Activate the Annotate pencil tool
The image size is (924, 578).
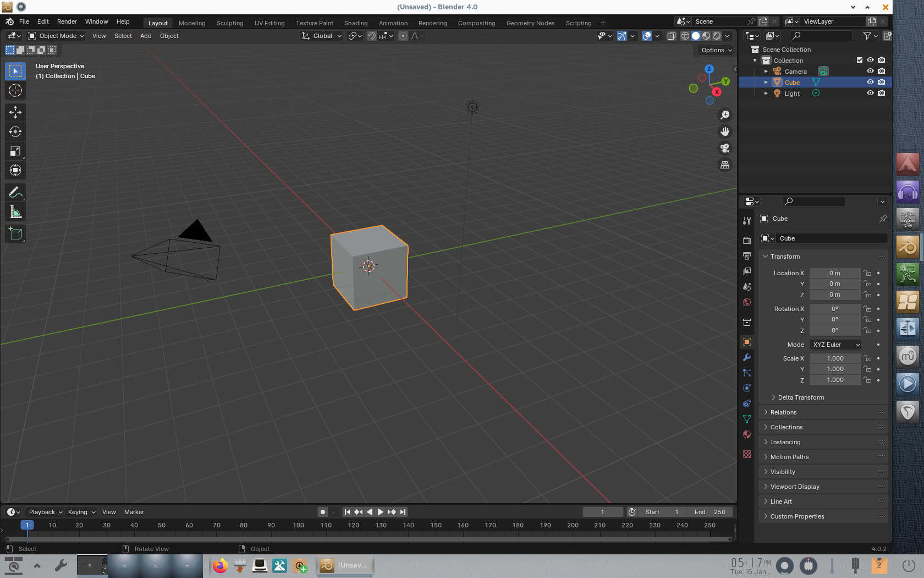(15, 192)
